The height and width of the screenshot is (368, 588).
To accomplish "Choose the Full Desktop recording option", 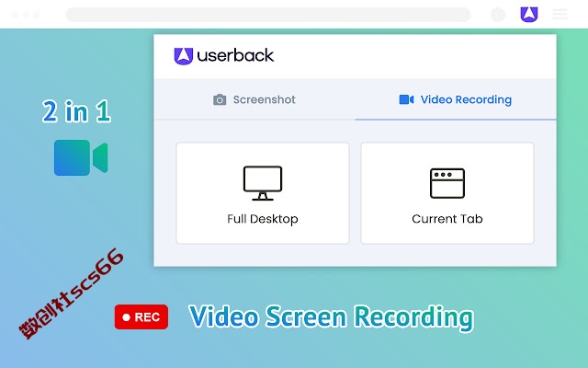I will [x=263, y=193].
